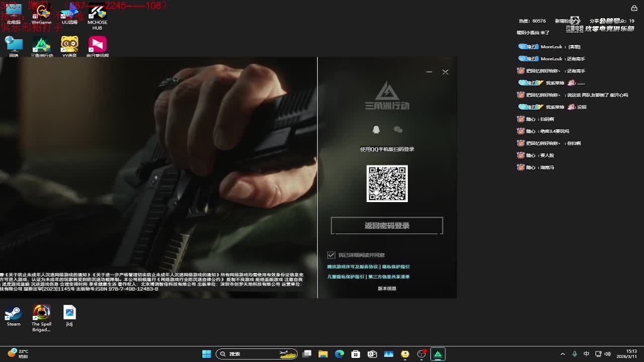
Task: Switch to WeChat login icon
Action: coord(398,130)
